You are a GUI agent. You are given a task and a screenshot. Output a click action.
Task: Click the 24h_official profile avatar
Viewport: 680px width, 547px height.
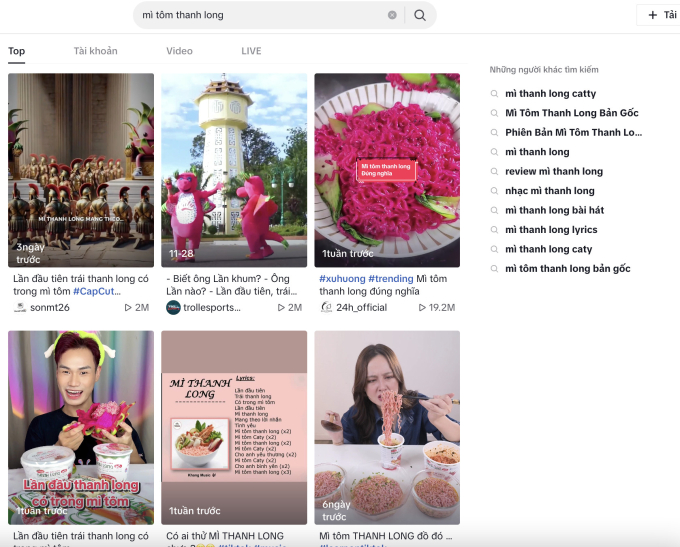[x=326, y=307]
